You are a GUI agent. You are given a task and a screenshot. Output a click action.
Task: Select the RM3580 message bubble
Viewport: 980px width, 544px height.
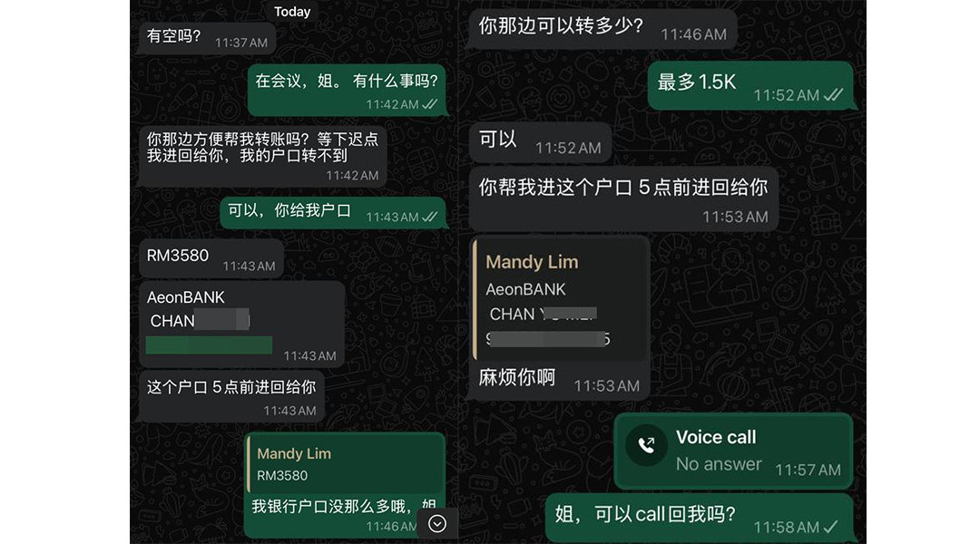pos(211,258)
